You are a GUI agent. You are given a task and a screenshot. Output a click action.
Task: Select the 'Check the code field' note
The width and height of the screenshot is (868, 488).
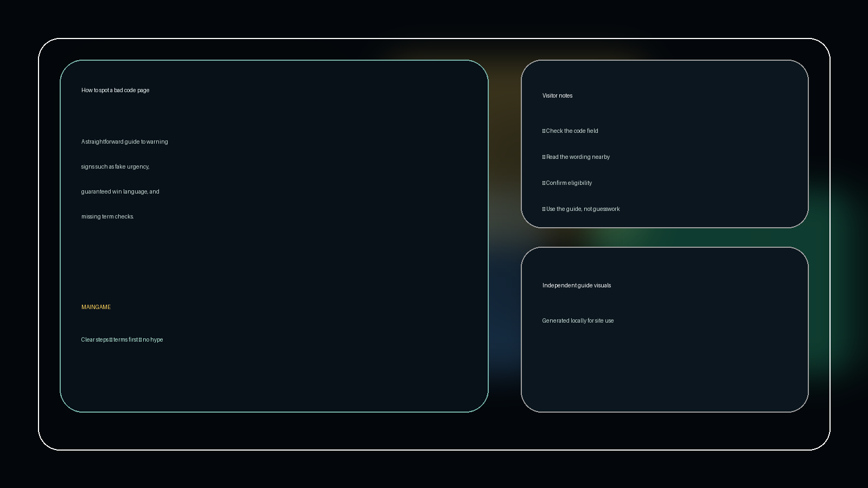coord(572,131)
